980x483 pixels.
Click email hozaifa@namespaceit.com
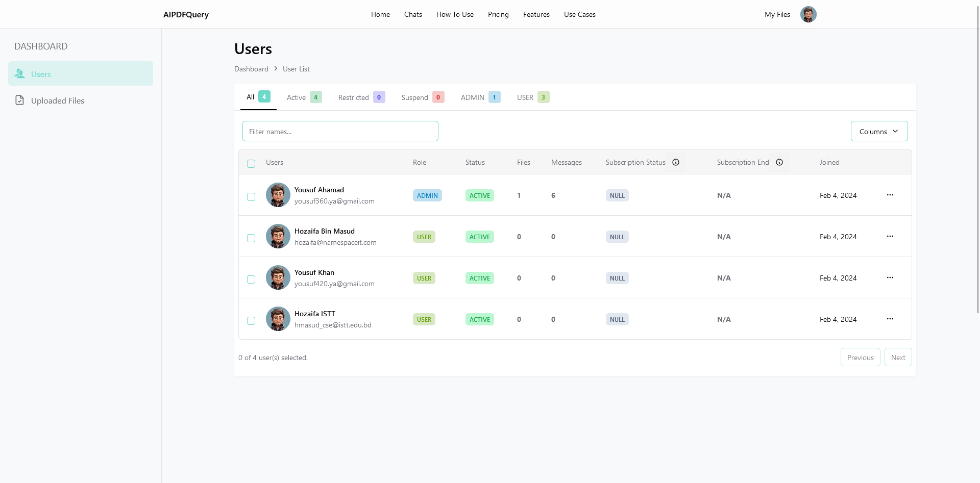[x=335, y=242]
